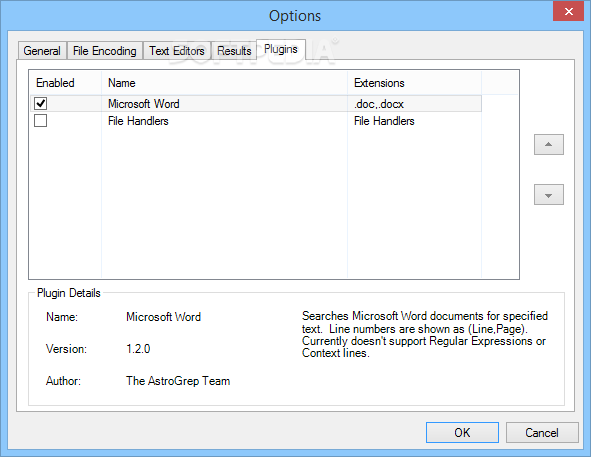Click the Name: label in Plugin Details

coord(62,317)
